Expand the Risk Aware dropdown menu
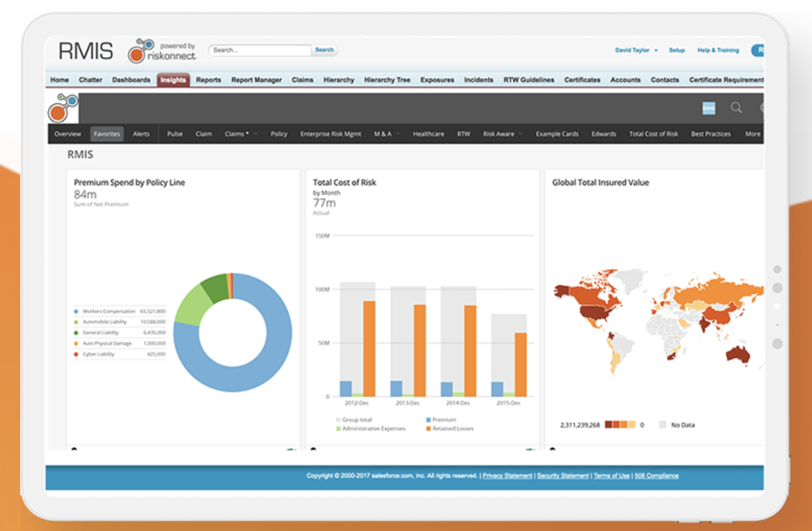The image size is (812, 531). (x=502, y=134)
